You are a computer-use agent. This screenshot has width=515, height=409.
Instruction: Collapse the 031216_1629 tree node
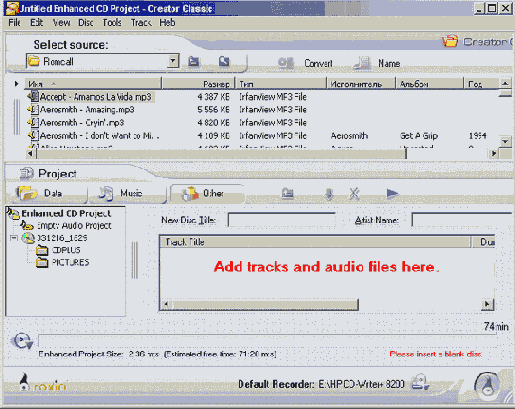14,238
